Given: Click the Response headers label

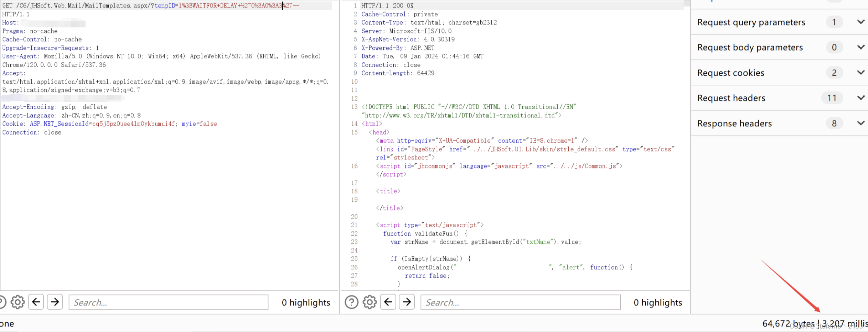Looking at the screenshot, I should pos(734,123).
